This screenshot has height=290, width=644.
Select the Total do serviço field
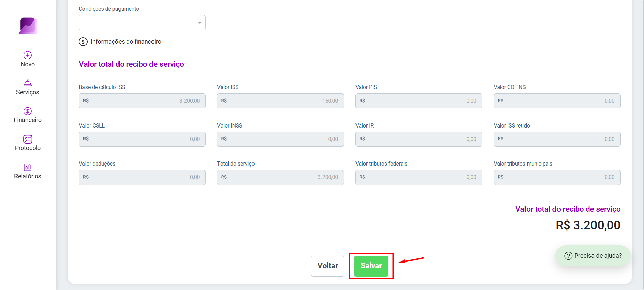point(280,177)
